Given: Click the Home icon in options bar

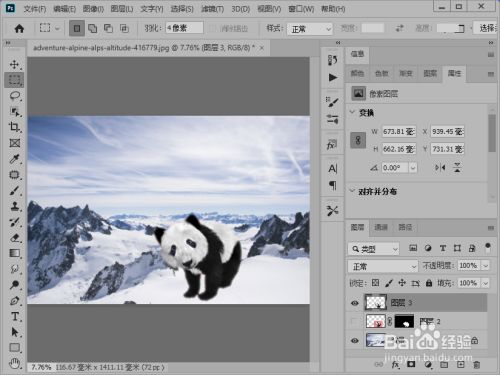Looking at the screenshot, I should pos(19,29).
